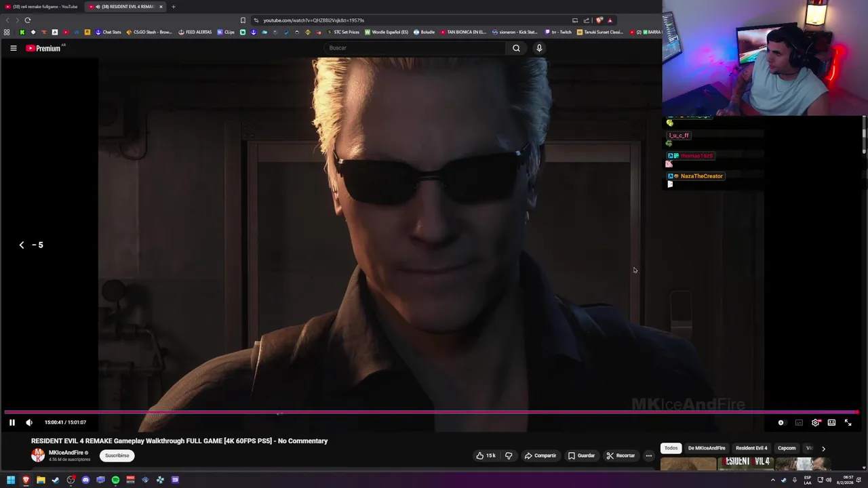Open the STC Set Prices bookmark
Image resolution: width=868 pixels, height=488 pixels.
tap(343, 32)
